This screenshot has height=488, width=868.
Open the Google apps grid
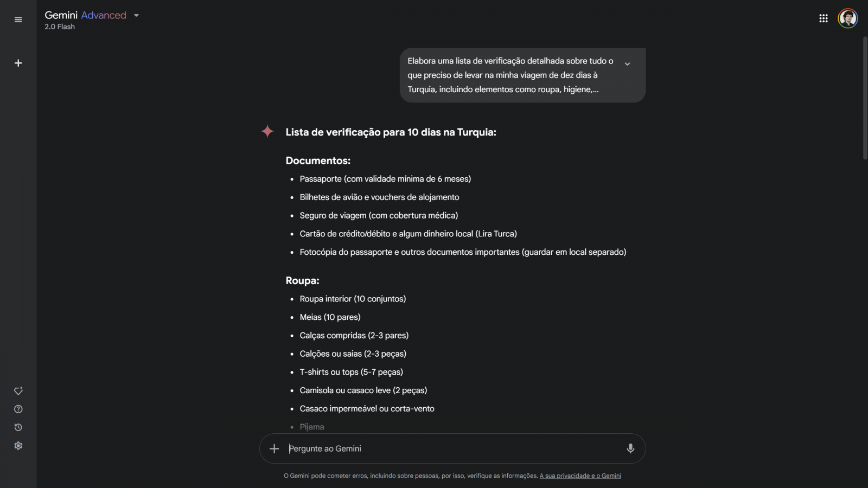pos(824,18)
